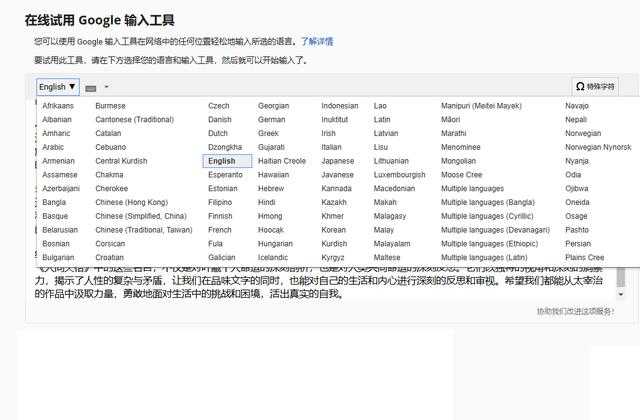Select Esperanto language

coord(225,175)
